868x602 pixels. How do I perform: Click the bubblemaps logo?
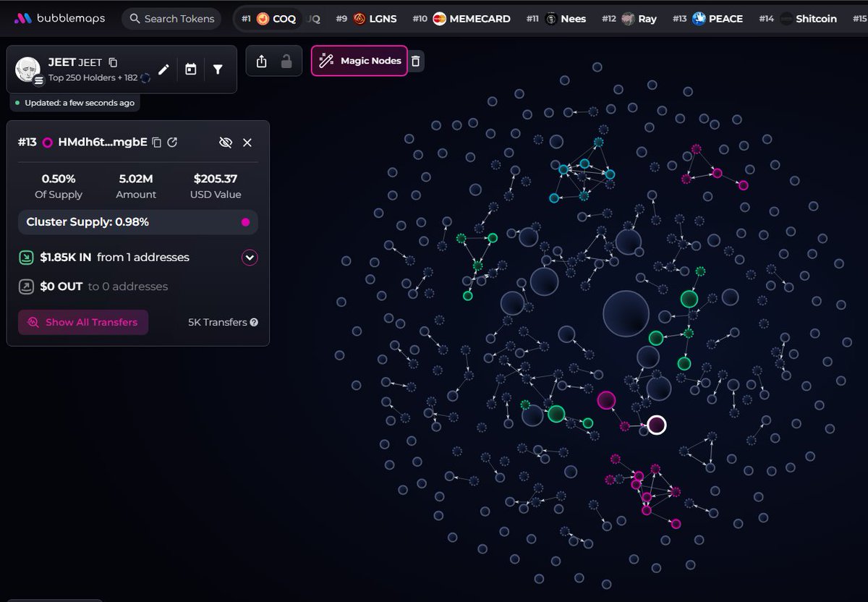(x=59, y=19)
